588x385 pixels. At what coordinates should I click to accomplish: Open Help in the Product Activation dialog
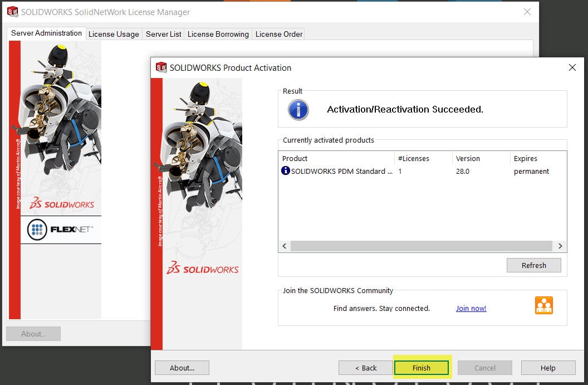(548, 368)
